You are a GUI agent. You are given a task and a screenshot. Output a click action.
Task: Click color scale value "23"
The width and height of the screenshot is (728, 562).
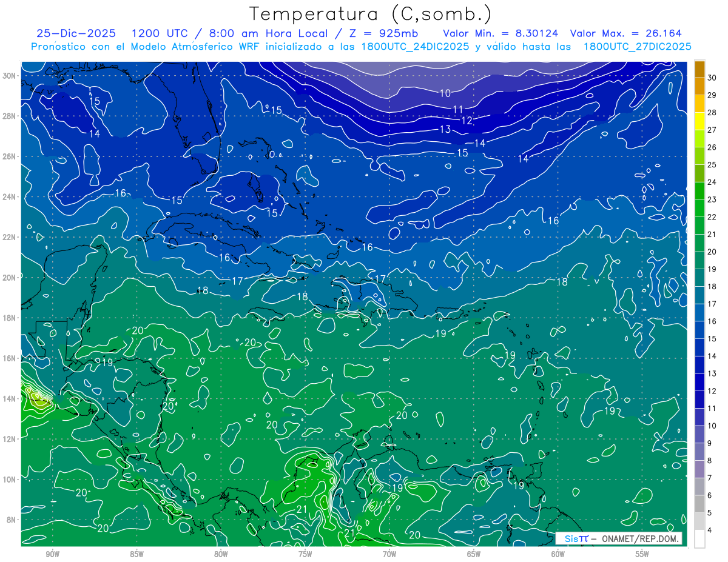pyautogui.click(x=712, y=199)
